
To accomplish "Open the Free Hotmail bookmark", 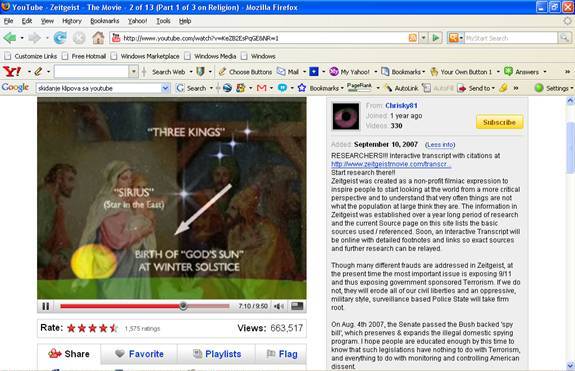I will (x=84, y=56).
